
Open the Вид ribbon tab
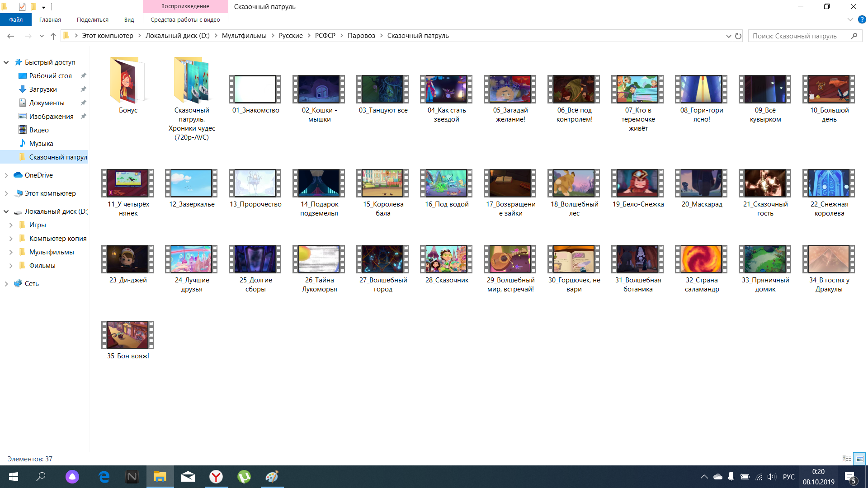tap(129, 19)
